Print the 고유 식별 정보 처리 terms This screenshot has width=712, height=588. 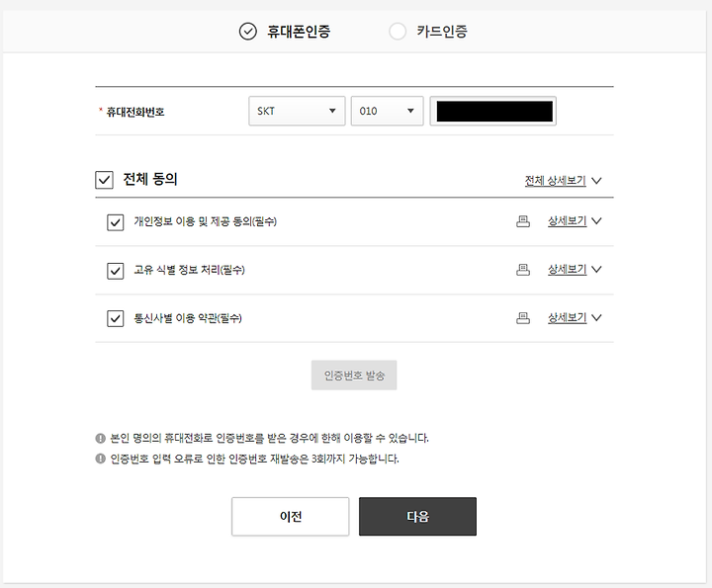coord(523,270)
